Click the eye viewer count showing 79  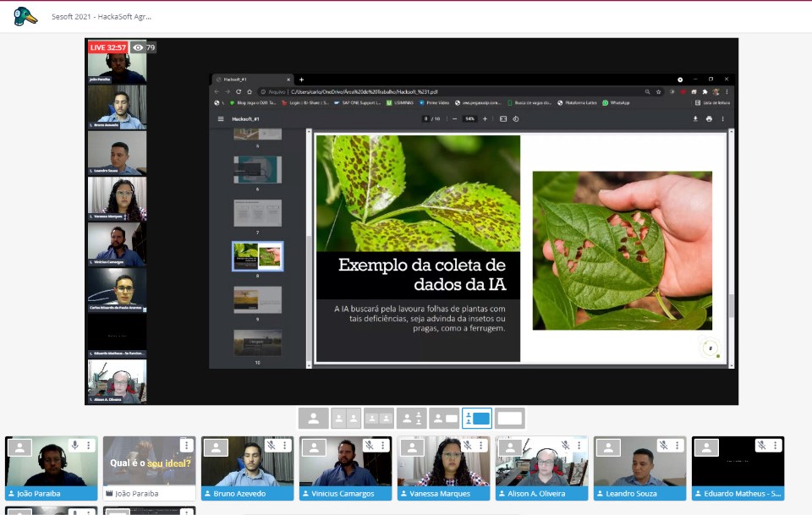coord(144,47)
